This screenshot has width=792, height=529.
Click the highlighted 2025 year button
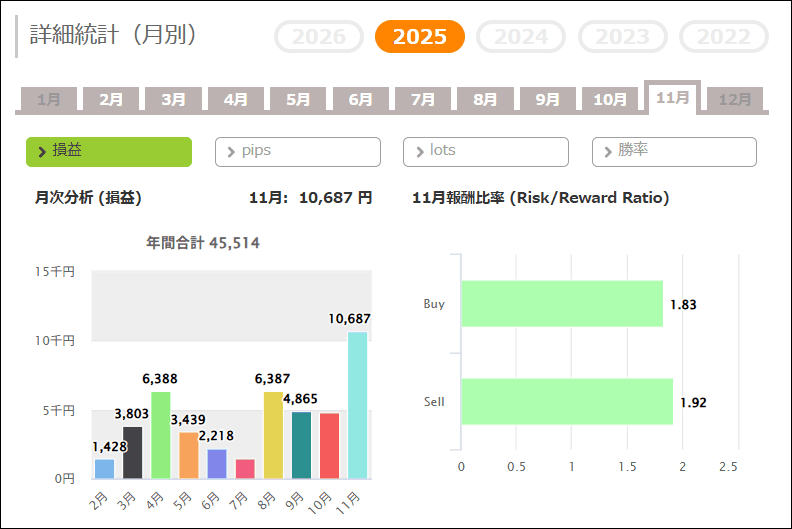420,37
